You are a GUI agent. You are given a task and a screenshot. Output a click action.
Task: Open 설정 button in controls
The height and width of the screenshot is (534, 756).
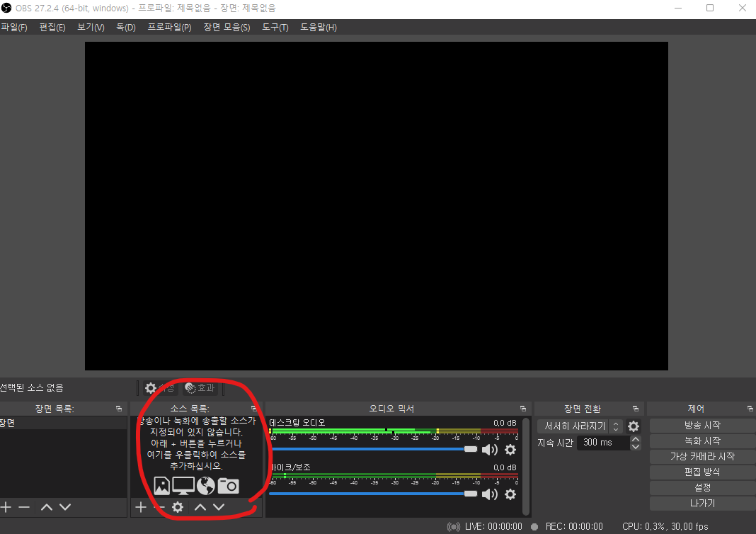(x=702, y=488)
